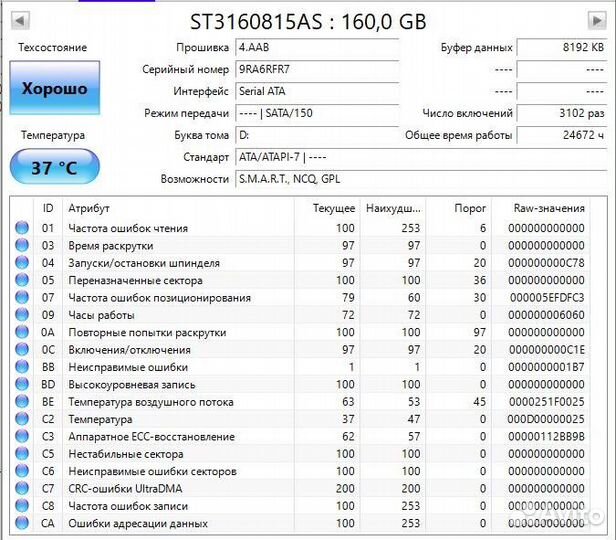
Task: Click status orb for attribute 07
Action: click(22, 297)
